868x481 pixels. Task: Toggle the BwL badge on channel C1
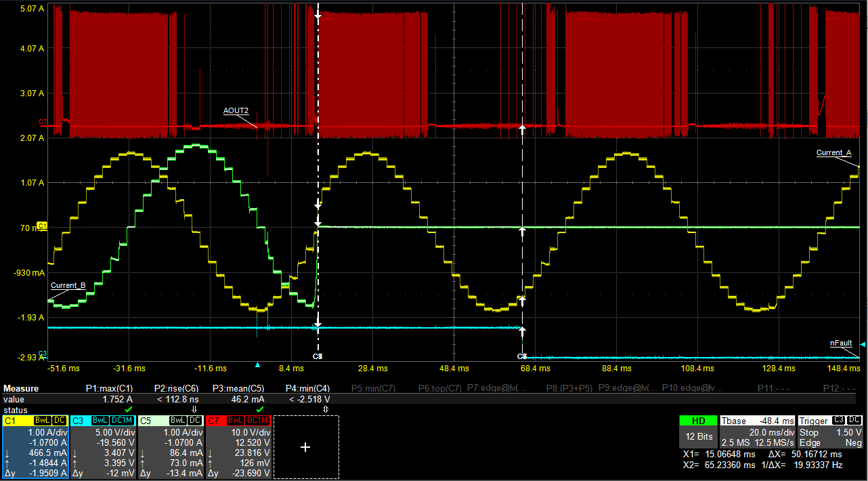click(x=43, y=421)
